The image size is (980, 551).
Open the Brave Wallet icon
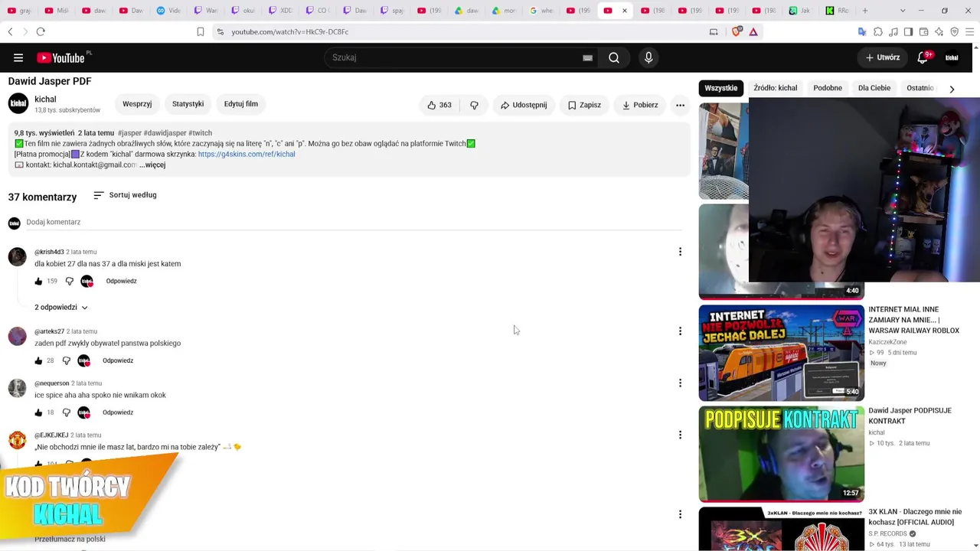click(x=924, y=31)
